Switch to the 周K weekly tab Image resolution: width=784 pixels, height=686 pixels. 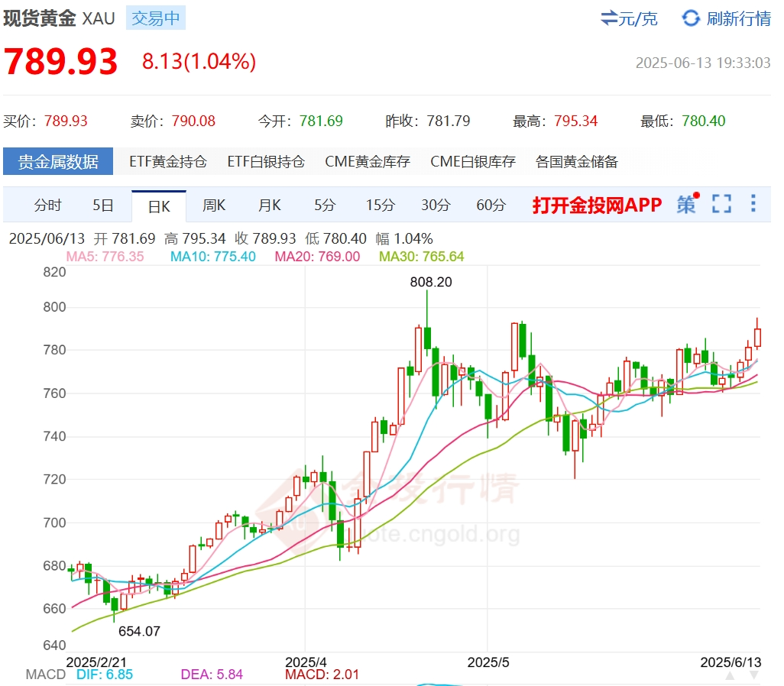214,205
